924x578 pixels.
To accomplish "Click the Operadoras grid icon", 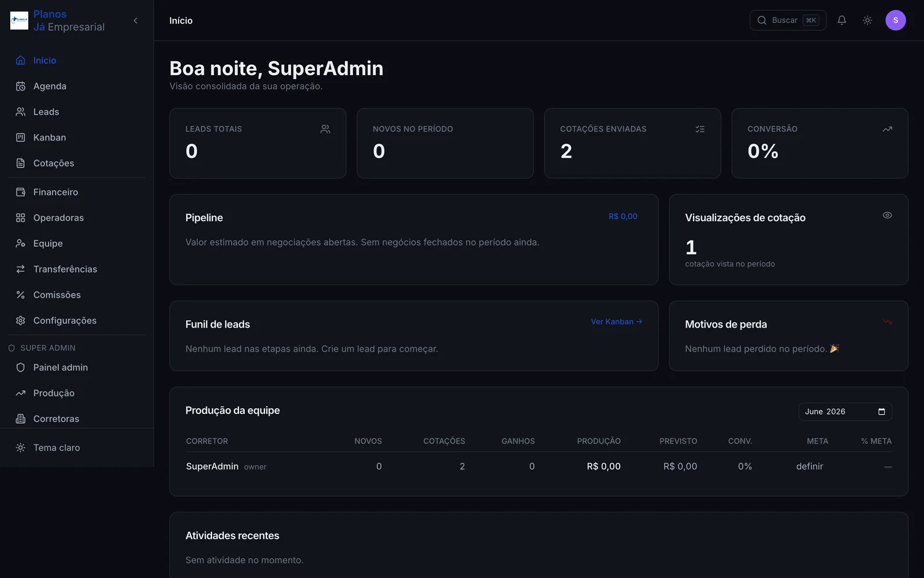I will point(21,218).
